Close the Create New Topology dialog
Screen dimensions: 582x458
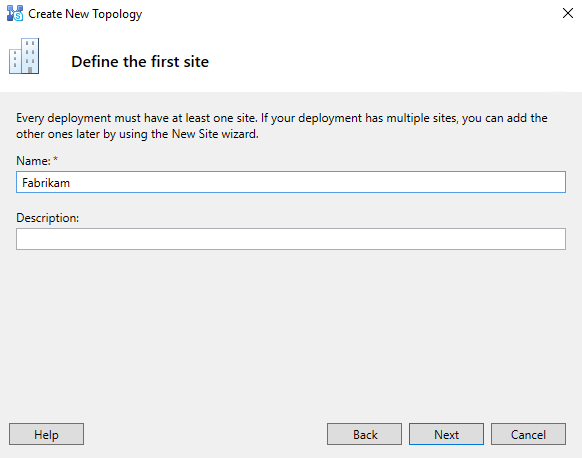(568, 13)
